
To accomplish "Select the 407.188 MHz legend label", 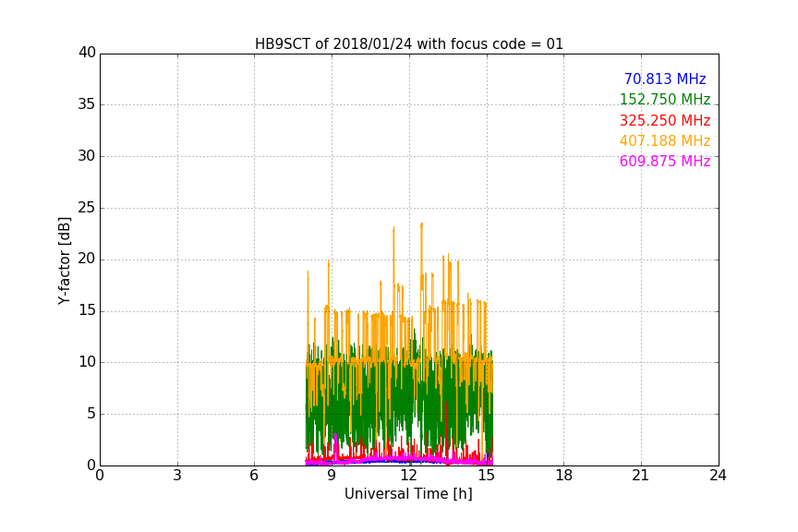I will 665,141.
